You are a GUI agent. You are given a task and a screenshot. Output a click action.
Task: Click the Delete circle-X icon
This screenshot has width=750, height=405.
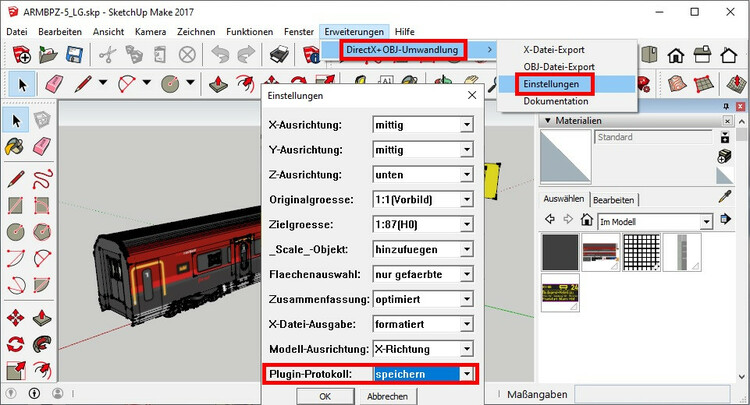pos(187,55)
